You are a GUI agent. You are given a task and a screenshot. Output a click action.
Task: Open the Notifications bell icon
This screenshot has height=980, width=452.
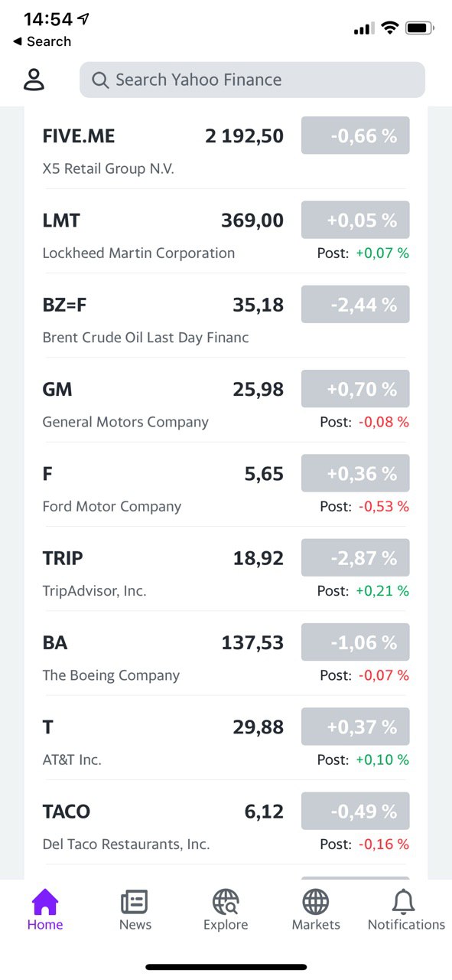click(x=404, y=902)
